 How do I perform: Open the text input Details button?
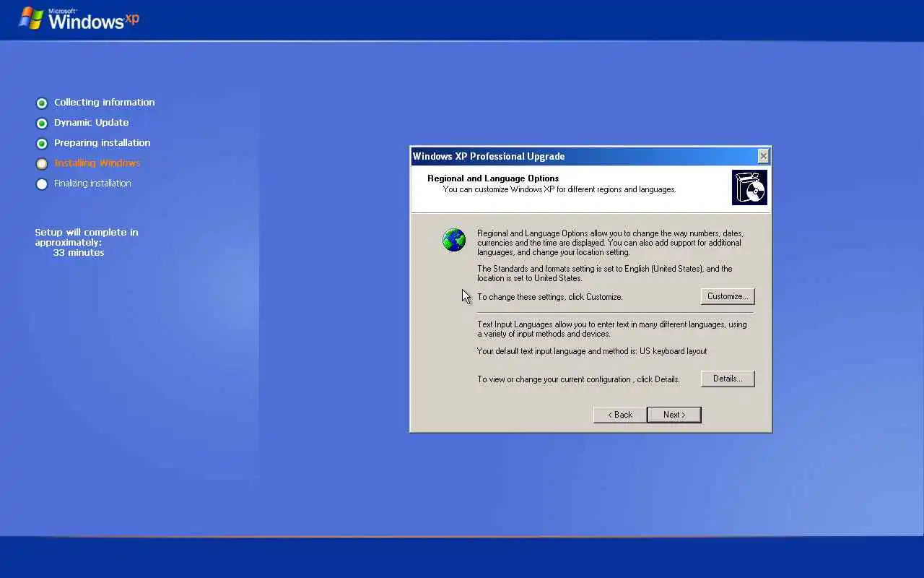click(x=728, y=379)
